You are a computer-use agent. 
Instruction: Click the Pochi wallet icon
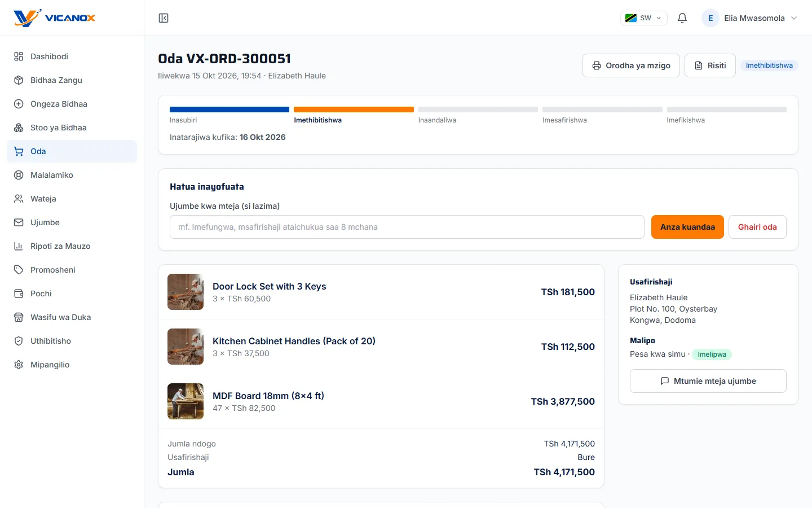pyautogui.click(x=19, y=294)
